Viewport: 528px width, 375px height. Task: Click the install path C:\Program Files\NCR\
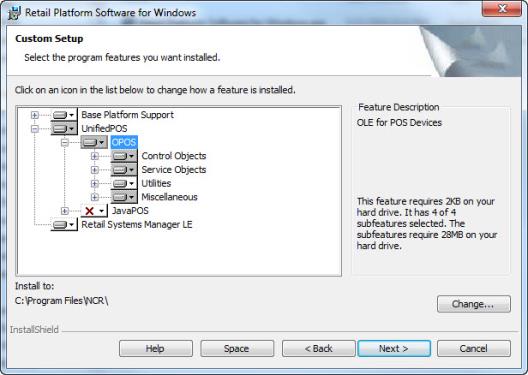tap(62, 300)
